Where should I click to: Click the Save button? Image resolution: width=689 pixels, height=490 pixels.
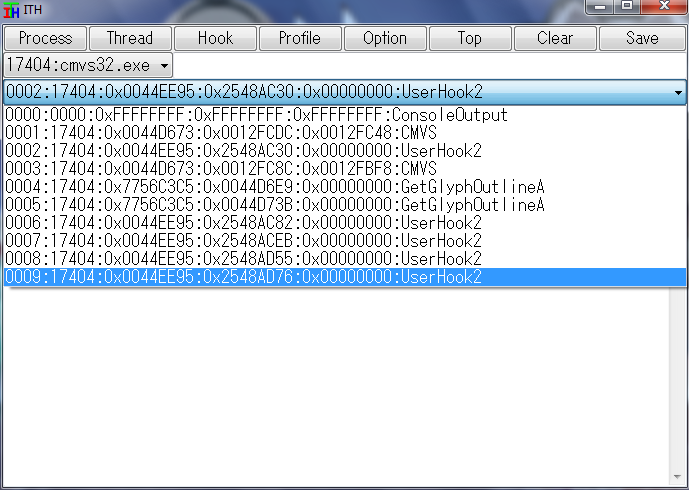click(642, 38)
